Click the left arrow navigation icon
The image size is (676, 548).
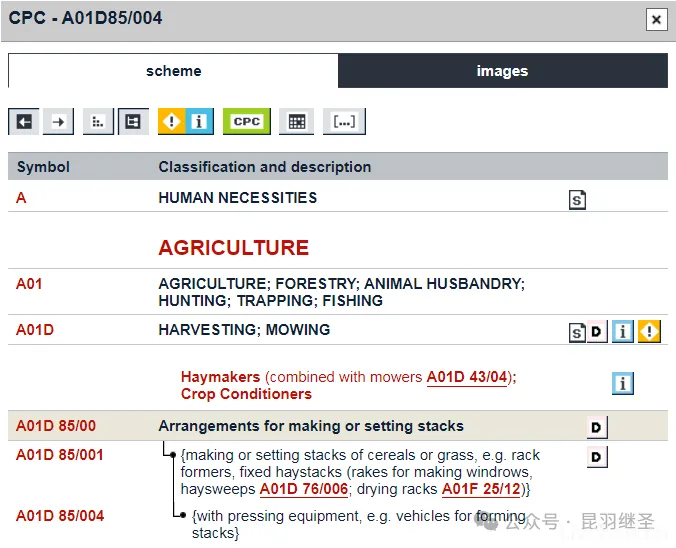[x=24, y=121]
